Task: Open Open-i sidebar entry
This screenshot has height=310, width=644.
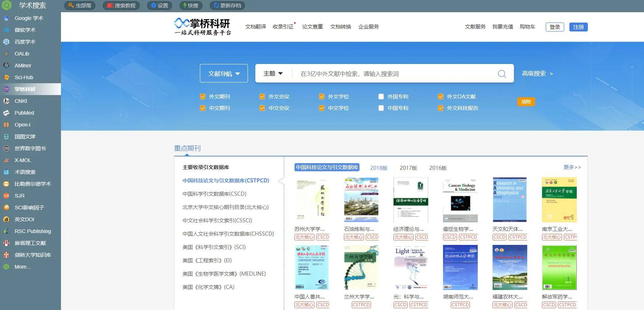Action: [23, 125]
